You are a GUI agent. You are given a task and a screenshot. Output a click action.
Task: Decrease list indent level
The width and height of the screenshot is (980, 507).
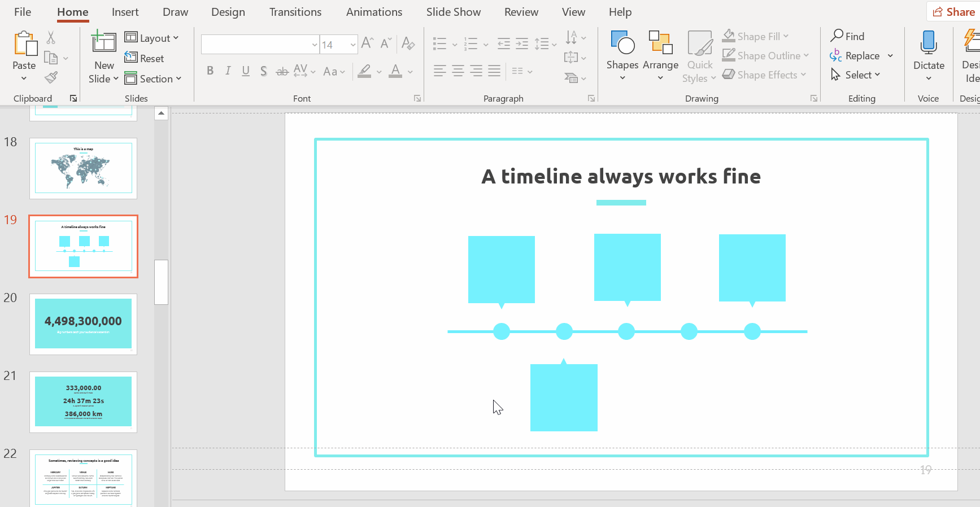point(504,43)
